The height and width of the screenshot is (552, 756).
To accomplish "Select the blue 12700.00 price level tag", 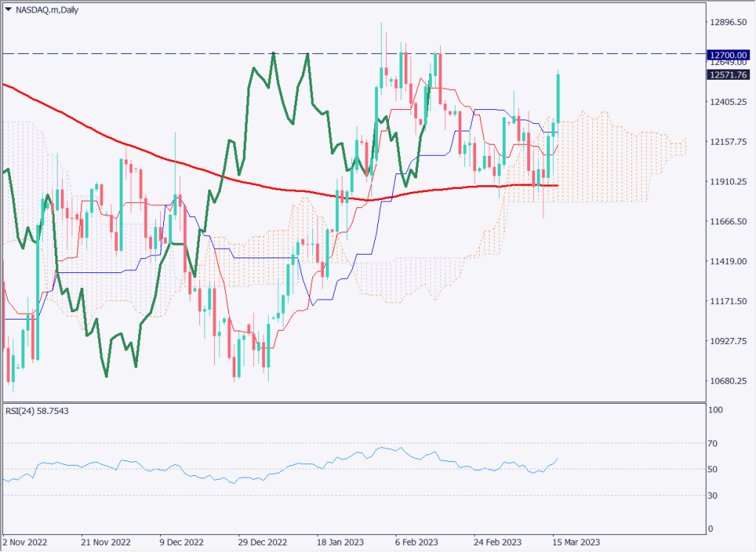I will [x=727, y=54].
